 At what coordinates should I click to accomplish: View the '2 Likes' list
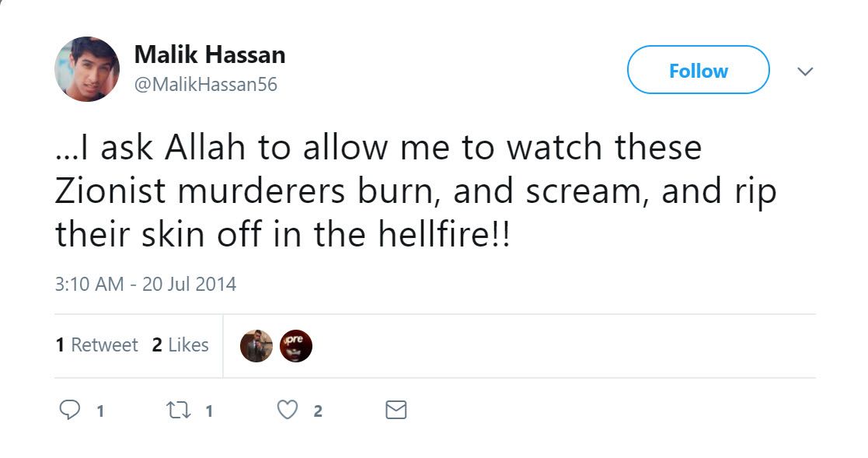pyautogui.click(x=180, y=345)
